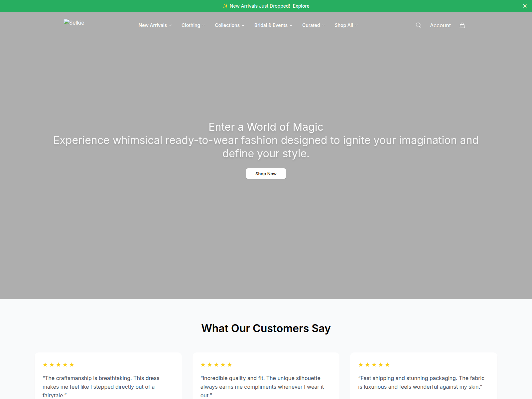The height and width of the screenshot is (399, 532).
Task: Open the Collections dropdown
Action: point(230,25)
